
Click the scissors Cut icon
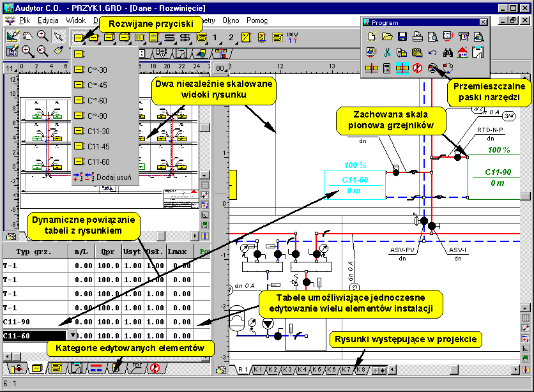pyautogui.click(x=386, y=52)
